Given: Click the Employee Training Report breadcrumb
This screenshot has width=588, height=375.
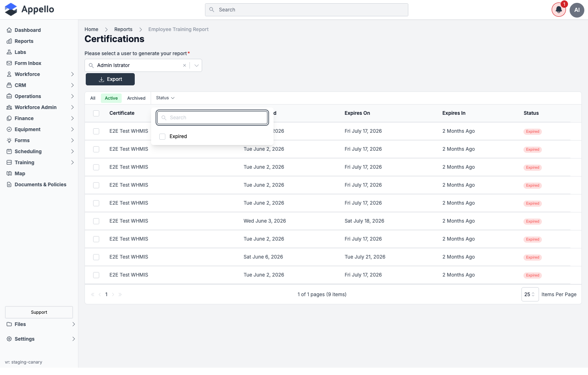Looking at the screenshot, I should point(178,29).
